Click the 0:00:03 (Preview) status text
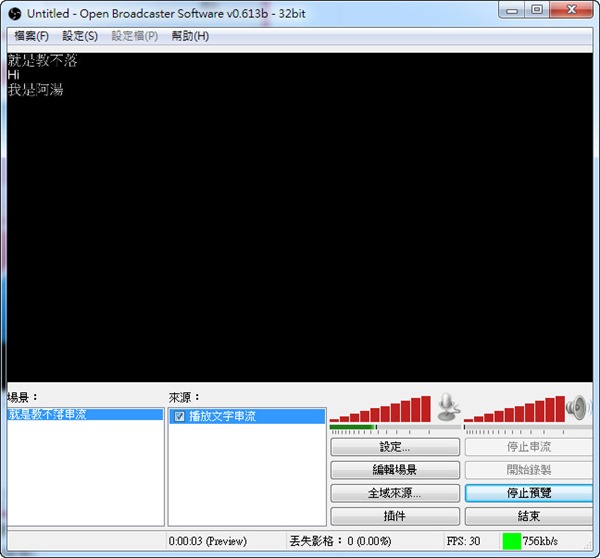 tap(208, 541)
